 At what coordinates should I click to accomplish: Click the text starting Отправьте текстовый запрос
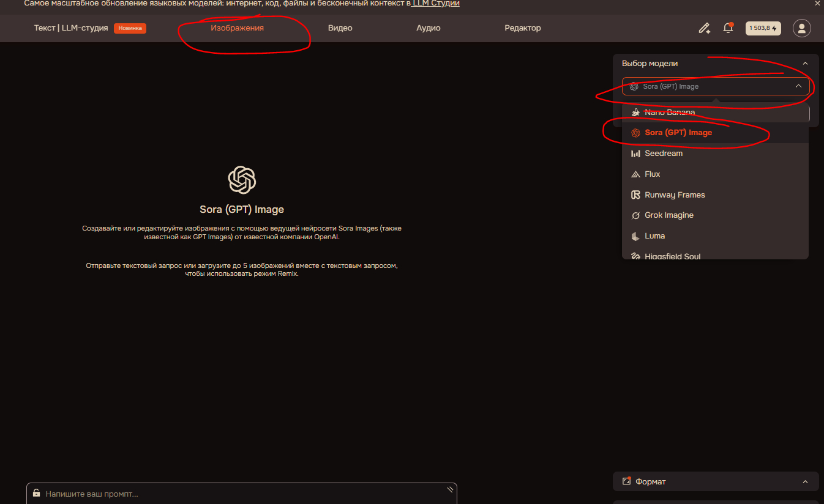(x=242, y=270)
